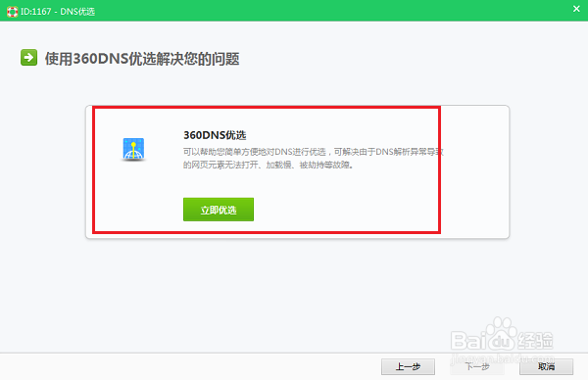Image resolution: width=588 pixels, height=380 pixels.
Task: Click the greyed 下一步 button
Action: tap(477, 366)
